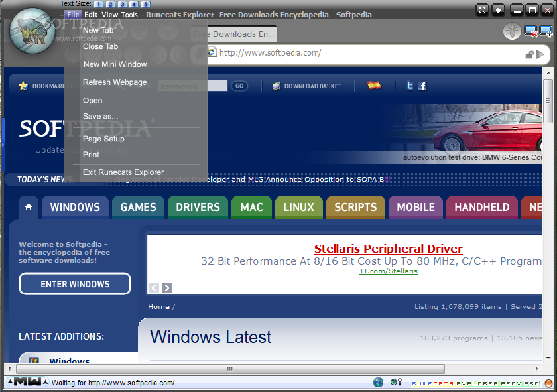Set text size to level 4
Viewport: 557px width, 392px height.
click(134, 4)
